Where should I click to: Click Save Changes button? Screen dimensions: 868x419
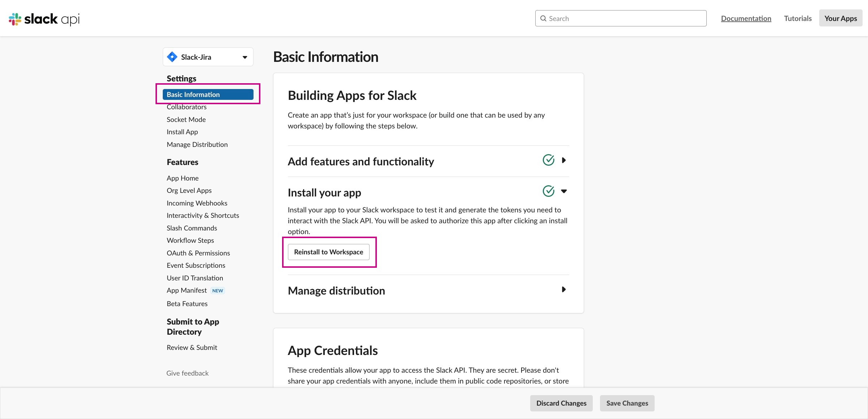pyautogui.click(x=627, y=403)
